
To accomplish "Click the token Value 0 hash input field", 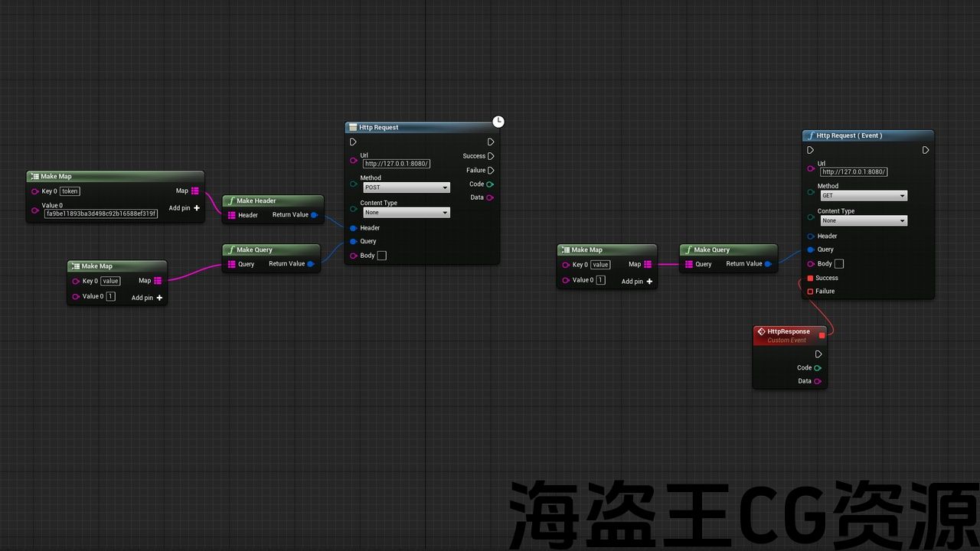I will (x=101, y=214).
